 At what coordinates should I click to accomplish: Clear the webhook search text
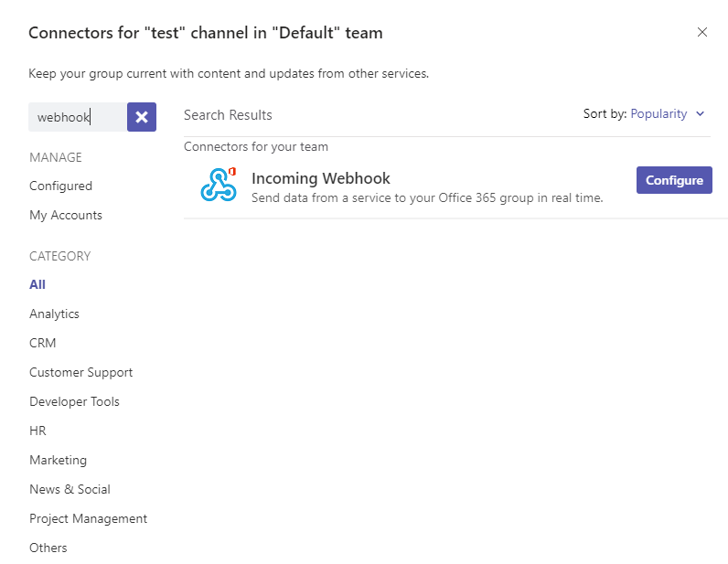[142, 117]
